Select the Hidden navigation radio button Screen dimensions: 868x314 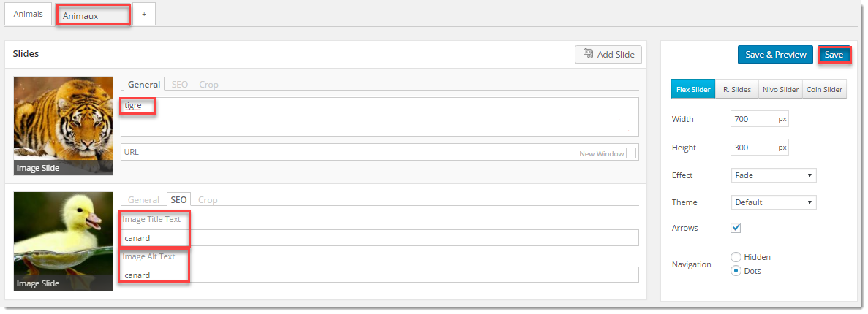pyautogui.click(x=736, y=257)
